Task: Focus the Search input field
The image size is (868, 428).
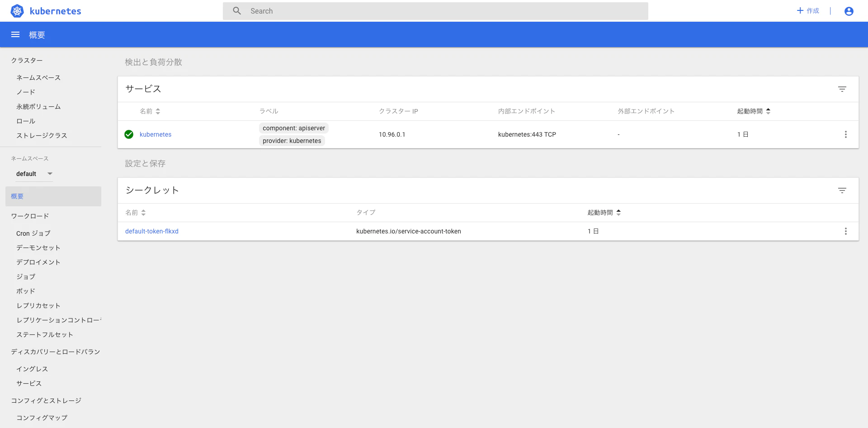Action: (435, 11)
